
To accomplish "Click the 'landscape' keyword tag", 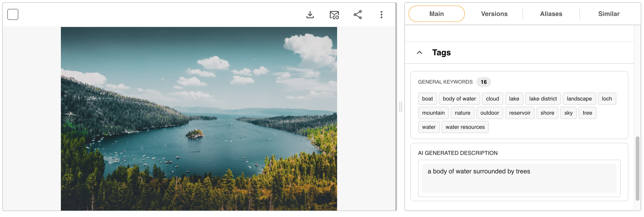I will 579,99.
